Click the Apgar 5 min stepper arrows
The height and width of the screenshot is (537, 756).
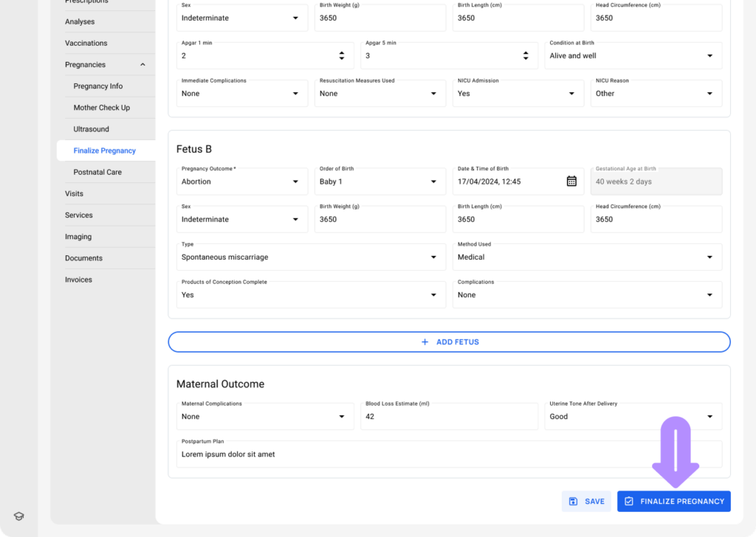[526, 56]
